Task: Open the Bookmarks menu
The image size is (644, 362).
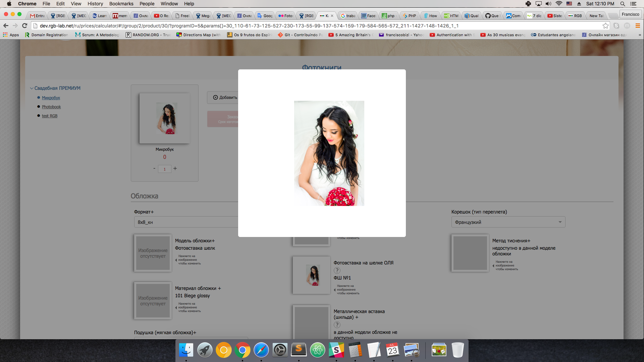Action: click(x=121, y=4)
